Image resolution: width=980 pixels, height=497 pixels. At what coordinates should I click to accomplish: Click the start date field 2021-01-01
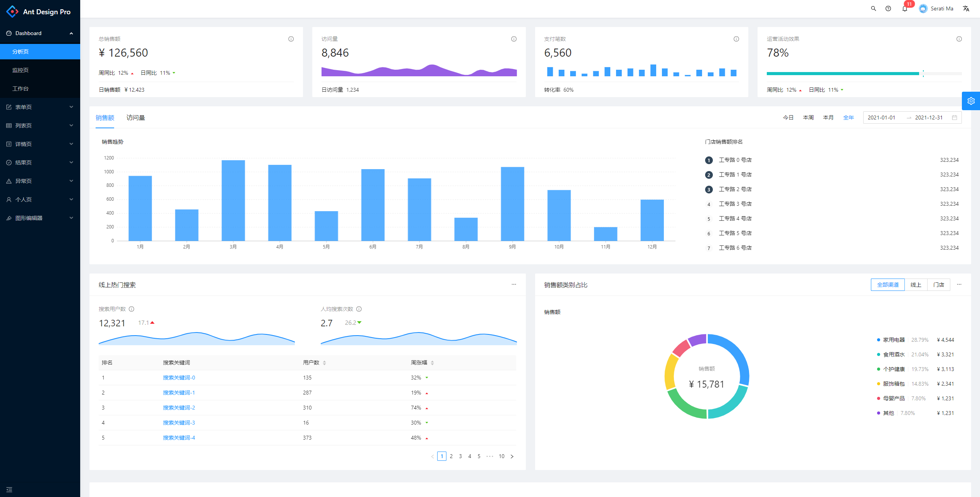pos(881,118)
